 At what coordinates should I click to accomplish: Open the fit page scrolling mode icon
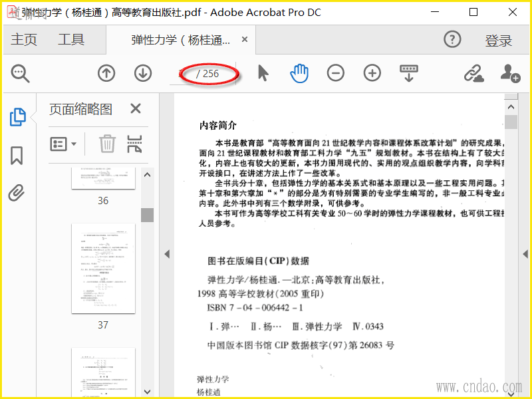click(x=409, y=73)
